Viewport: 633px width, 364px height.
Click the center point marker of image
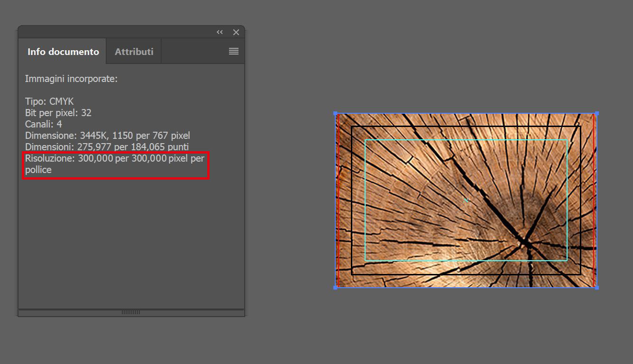(466, 200)
